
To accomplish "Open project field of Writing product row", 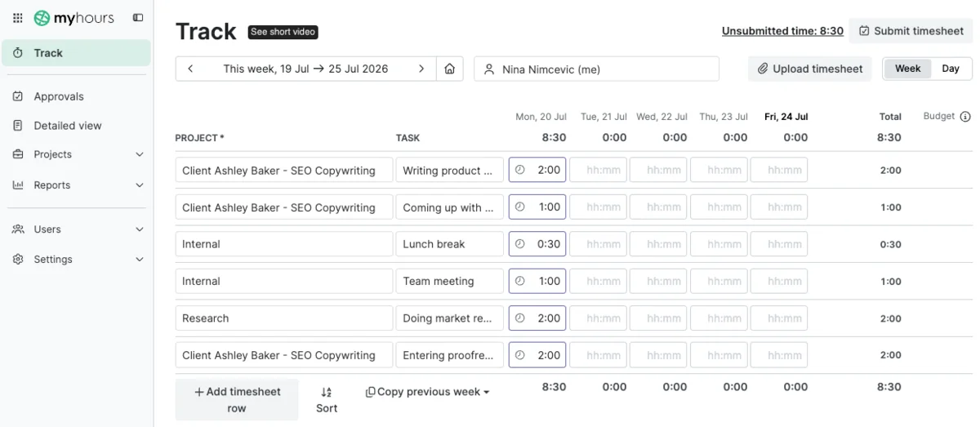I will [284, 171].
